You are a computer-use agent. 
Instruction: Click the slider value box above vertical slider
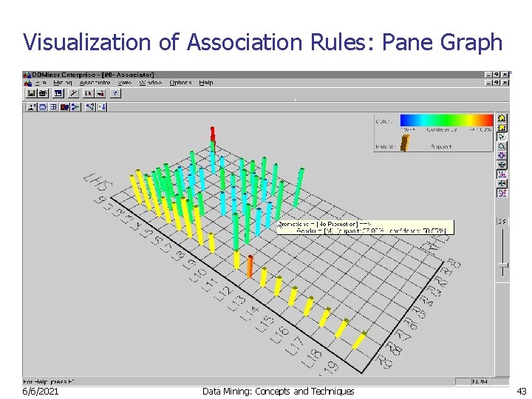coord(502,222)
